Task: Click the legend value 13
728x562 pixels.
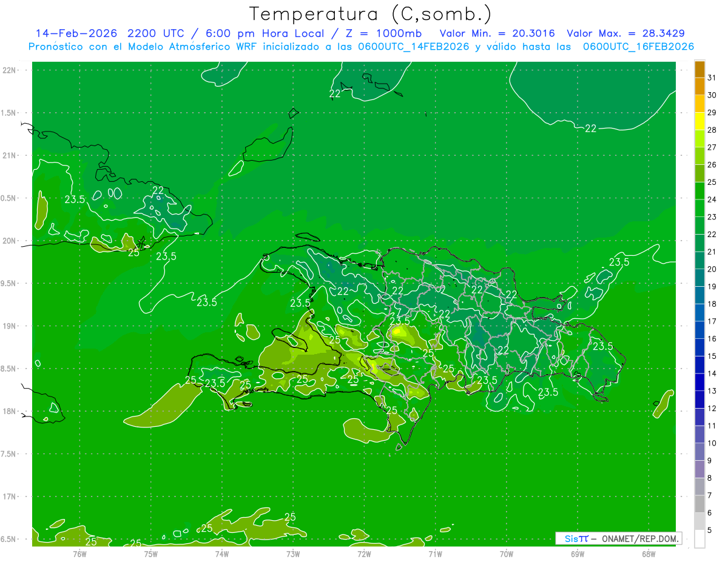Action: point(712,391)
